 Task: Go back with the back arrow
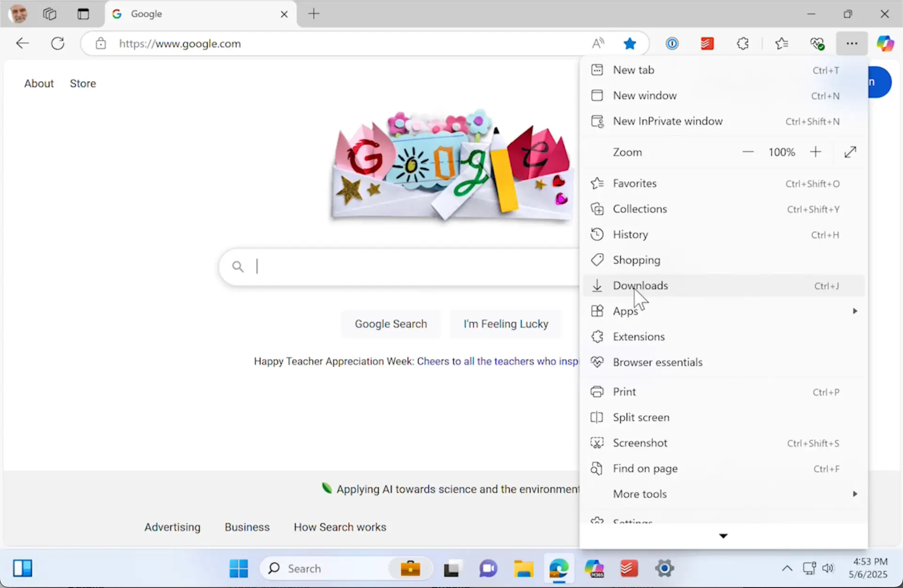pos(22,44)
